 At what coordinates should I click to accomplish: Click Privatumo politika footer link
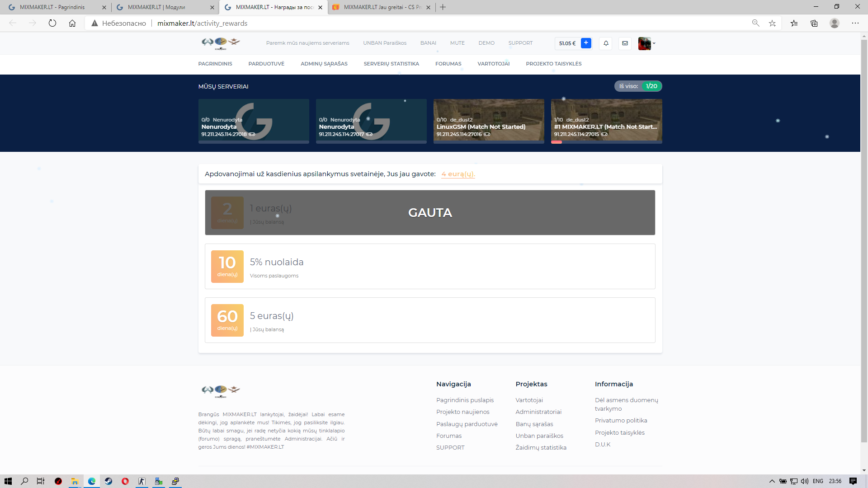(621, 421)
